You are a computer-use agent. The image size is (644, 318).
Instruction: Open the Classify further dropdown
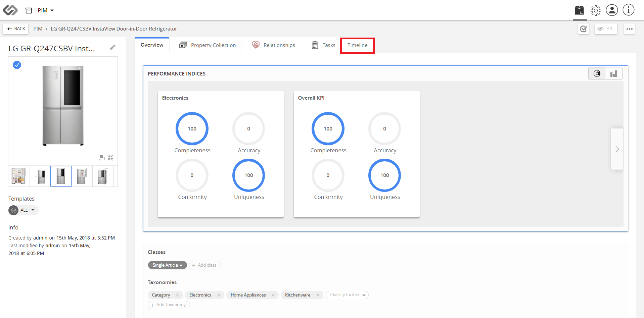347,295
